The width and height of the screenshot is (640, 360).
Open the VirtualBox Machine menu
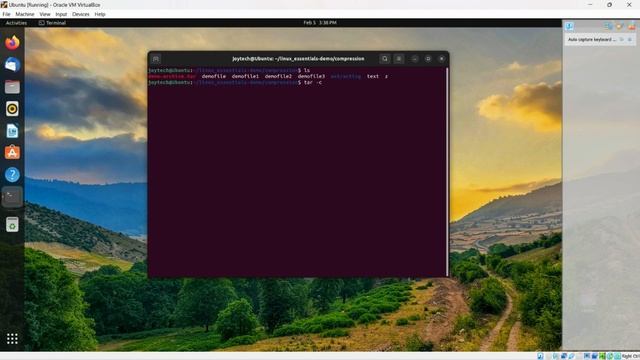(x=24, y=14)
